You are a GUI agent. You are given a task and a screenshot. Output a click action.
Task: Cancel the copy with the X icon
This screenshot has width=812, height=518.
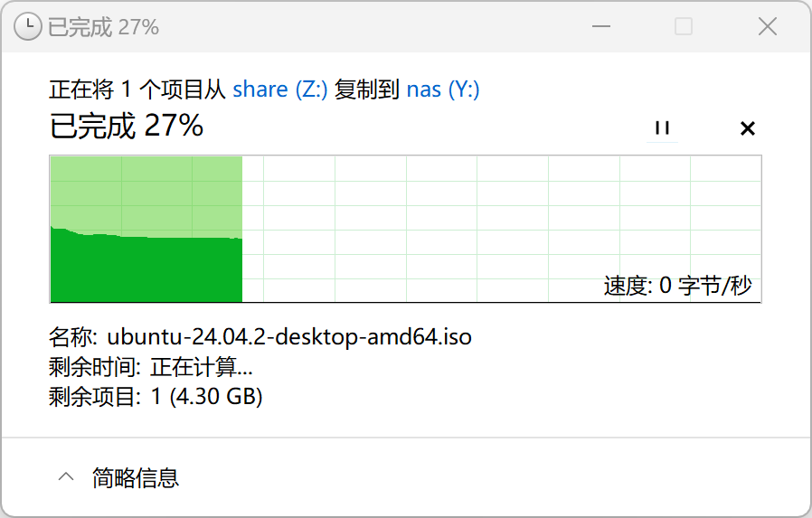pyautogui.click(x=747, y=128)
